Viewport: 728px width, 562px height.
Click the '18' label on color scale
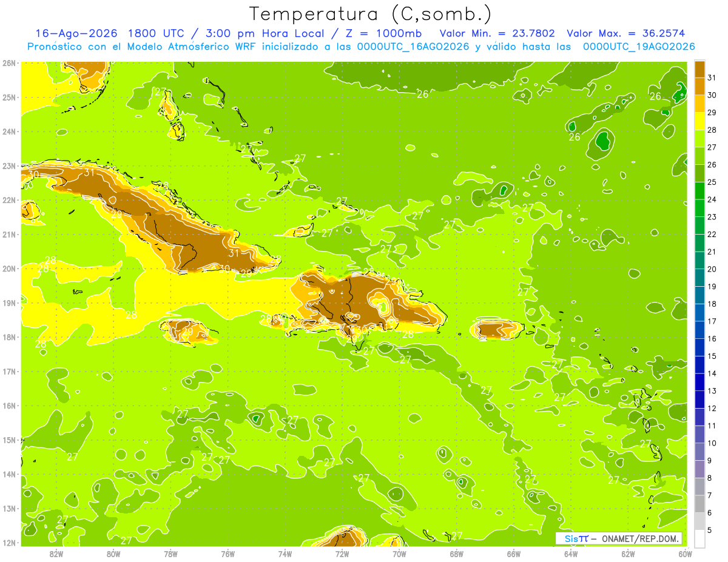coord(712,304)
